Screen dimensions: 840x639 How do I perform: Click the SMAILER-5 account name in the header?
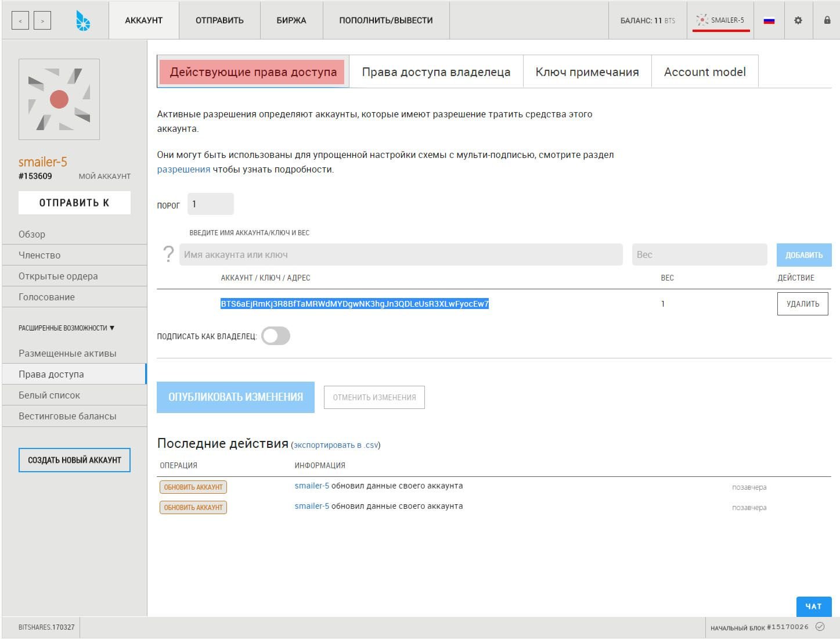[727, 20]
